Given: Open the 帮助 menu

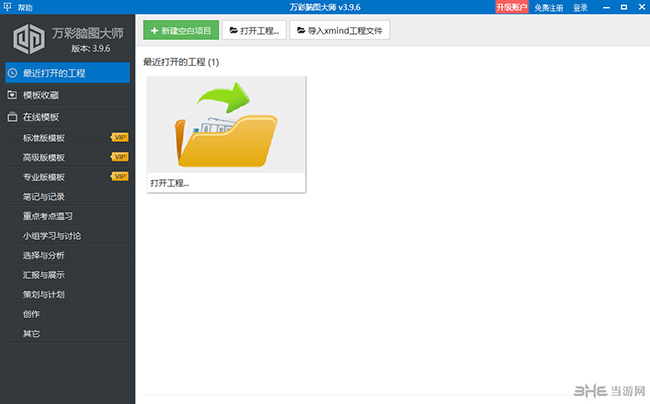Looking at the screenshot, I should [x=25, y=7].
